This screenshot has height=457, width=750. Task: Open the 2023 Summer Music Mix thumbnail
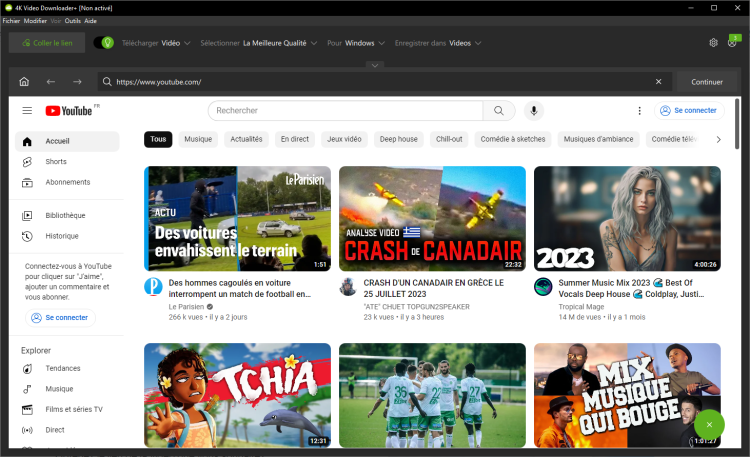[627, 219]
